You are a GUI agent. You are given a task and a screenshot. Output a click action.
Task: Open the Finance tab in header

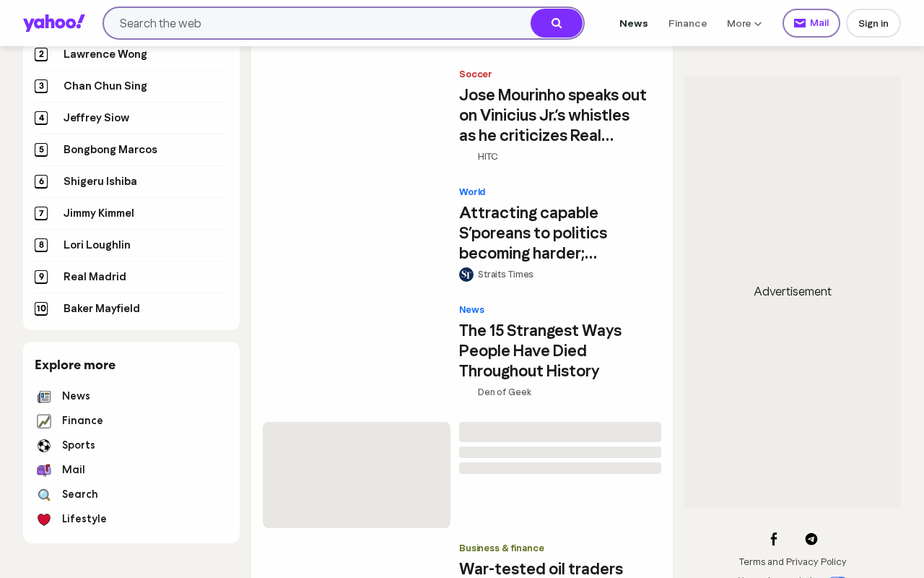[688, 23]
